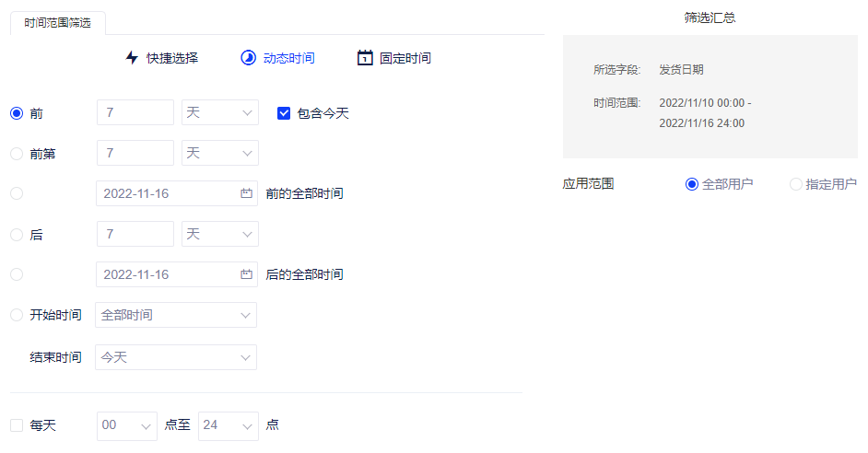Select the 后 radio option
Screen dimensions: 868x453
(17, 235)
